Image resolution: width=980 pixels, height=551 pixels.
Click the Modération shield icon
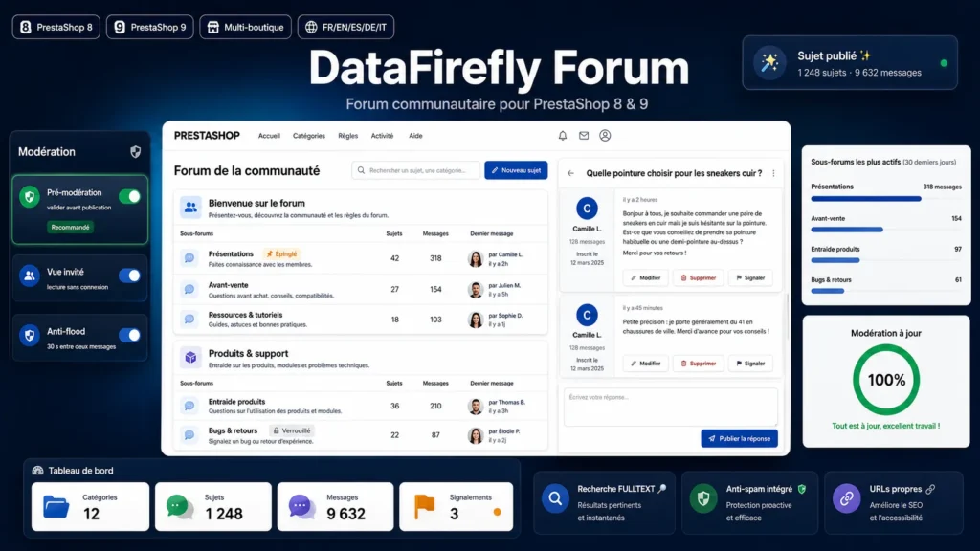136,152
